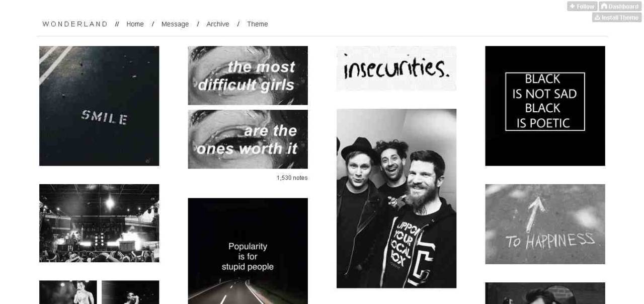Open the WONDERLAND blog title link
644x304 pixels.
tap(75, 24)
